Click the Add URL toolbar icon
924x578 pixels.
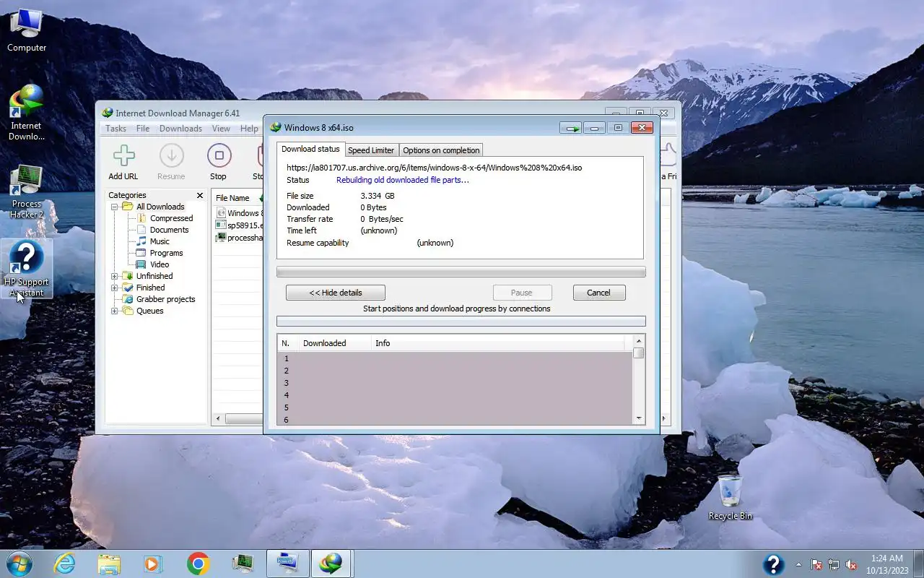click(x=123, y=155)
